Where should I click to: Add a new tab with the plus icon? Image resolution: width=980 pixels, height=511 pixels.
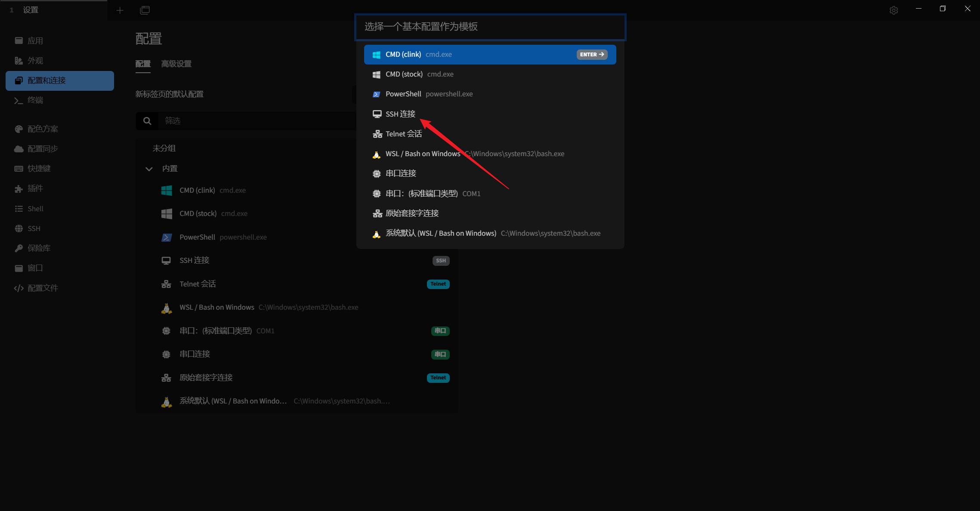pos(120,10)
